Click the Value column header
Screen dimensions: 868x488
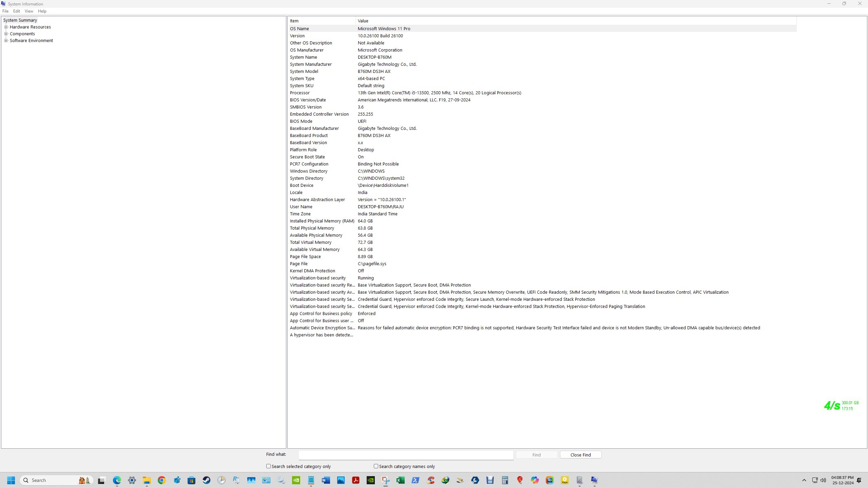[576, 21]
